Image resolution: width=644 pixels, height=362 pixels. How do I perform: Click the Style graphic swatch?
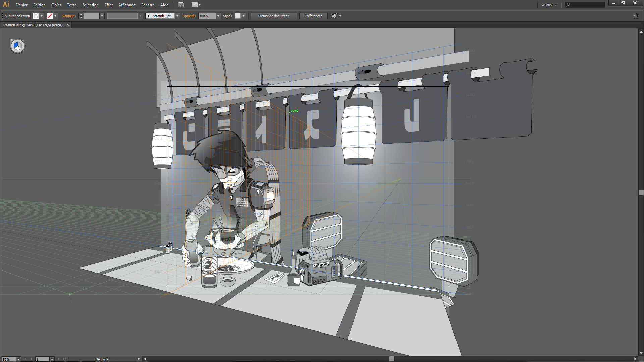pyautogui.click(x=238, y=16)
